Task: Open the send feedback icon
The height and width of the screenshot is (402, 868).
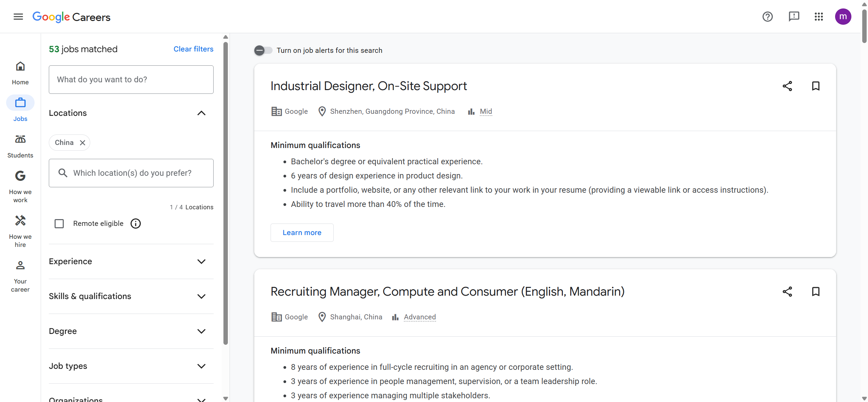Action: pyautogui.click(x=794, y=17)
